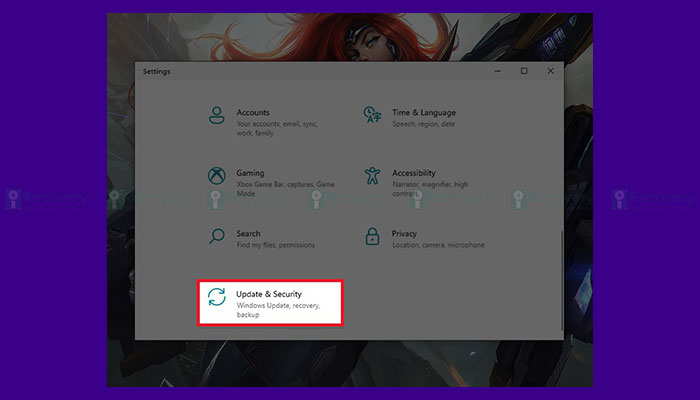Open the Time & Language label
700x400 pixels.
coord(424,112)
